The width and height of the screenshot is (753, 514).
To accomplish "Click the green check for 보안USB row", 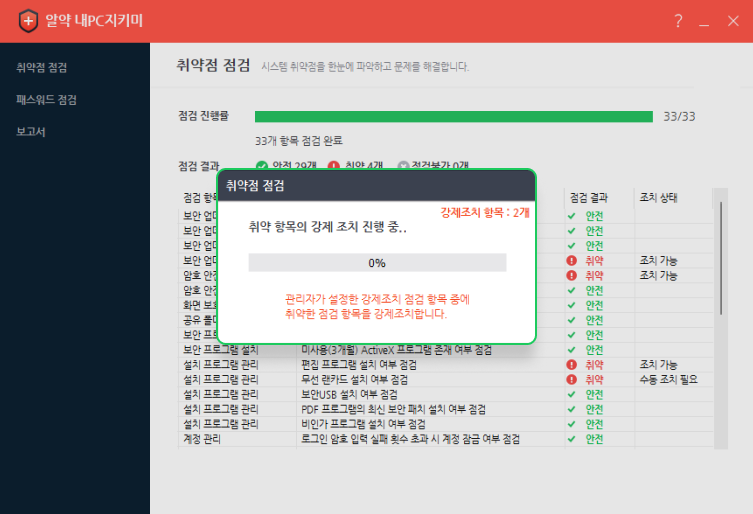I will (x=571, y=394).
